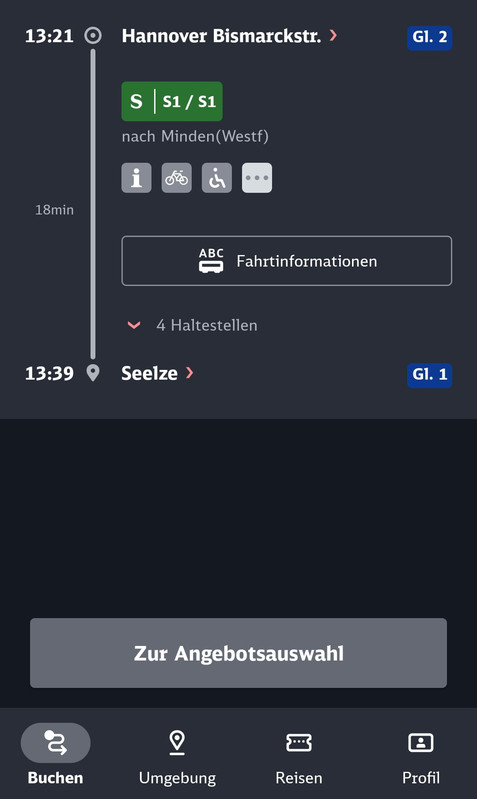Tap the Gl. 2 platform badge
Screen dimensions: 477x799
click(x=430, y=37)
